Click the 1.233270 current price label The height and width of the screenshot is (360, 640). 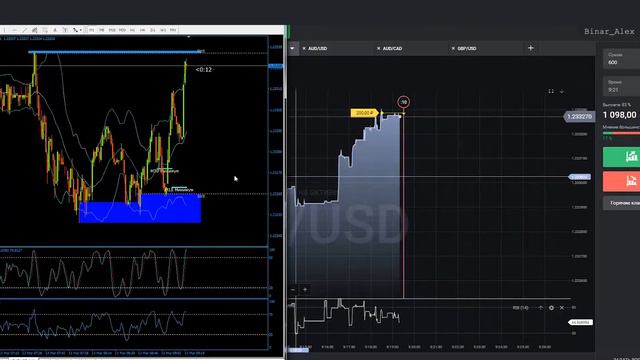coord(579,117)
